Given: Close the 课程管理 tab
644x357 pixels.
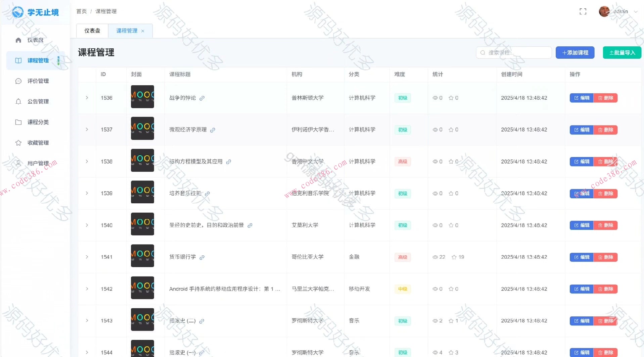Looking at the screenshot, I should (143, 31).
